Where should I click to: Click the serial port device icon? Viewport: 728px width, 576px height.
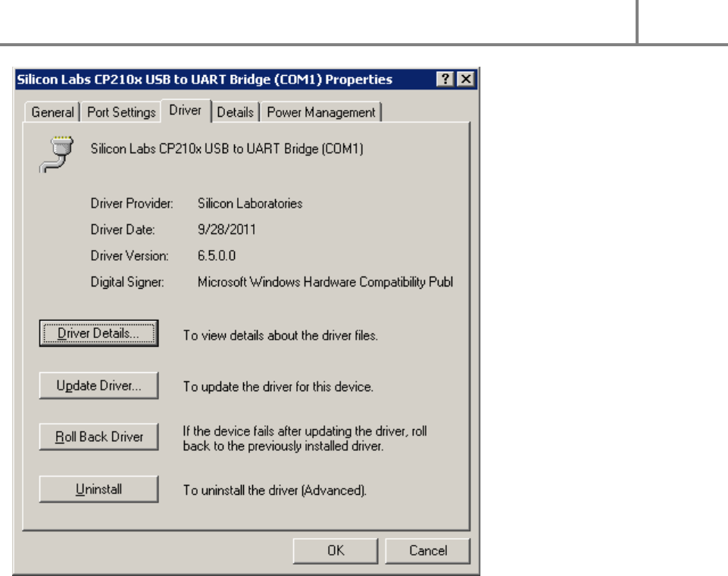click(x=57, y=154)
